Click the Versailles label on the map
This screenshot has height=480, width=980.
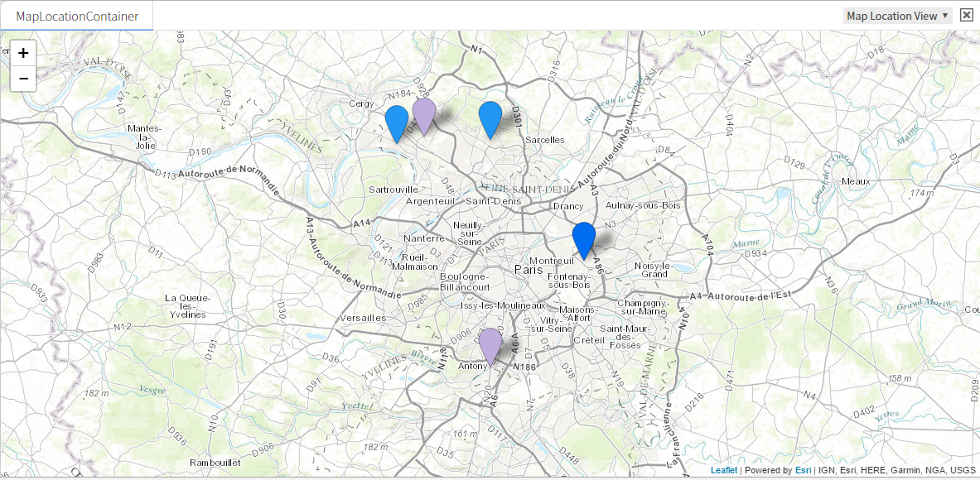[363, 318]
